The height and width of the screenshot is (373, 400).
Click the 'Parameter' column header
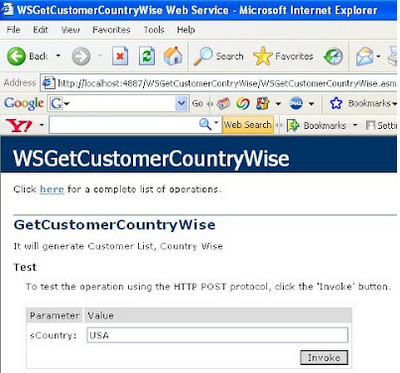click(x=55, y=315)
